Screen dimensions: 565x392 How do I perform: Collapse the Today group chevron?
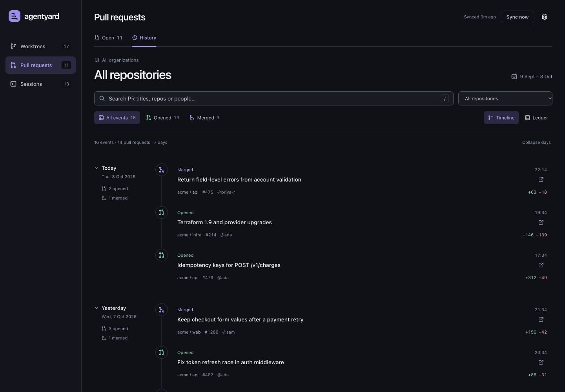97,168
